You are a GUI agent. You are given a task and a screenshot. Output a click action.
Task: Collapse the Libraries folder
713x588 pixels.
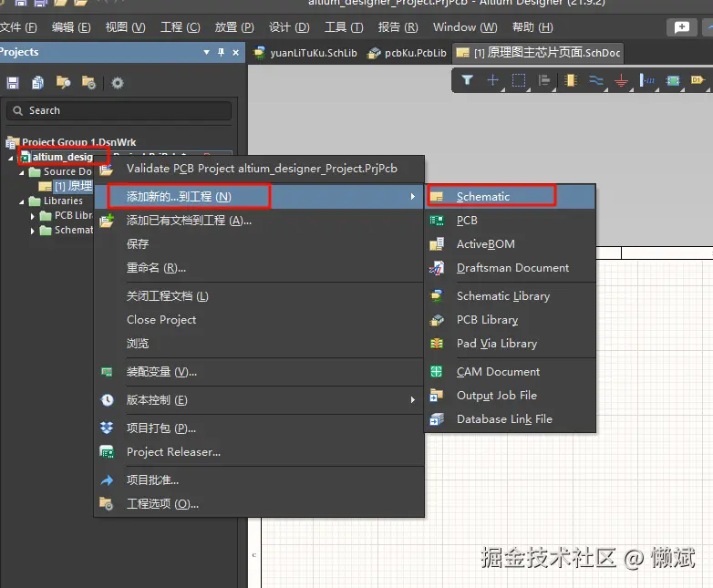pyautogui.click(x=21, y=201)
